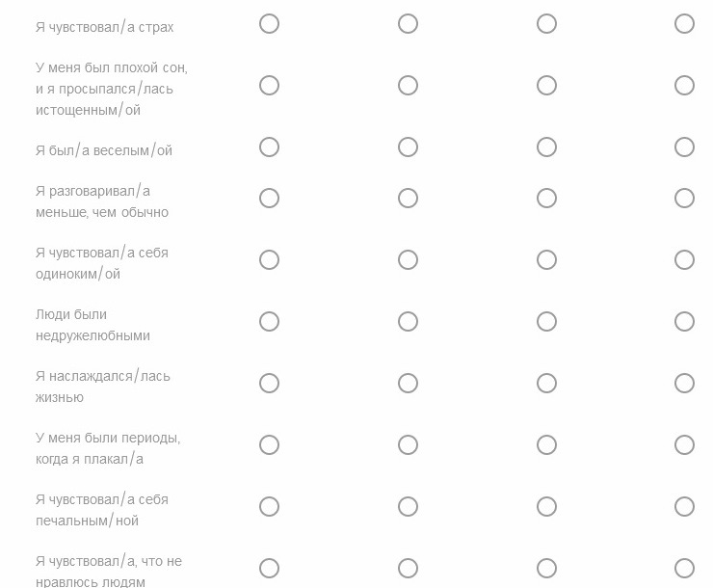The image size is (713, 588).
Task: Choose third option for "Я чувствовал/а страх"
Action: click(x=546, y=23)
